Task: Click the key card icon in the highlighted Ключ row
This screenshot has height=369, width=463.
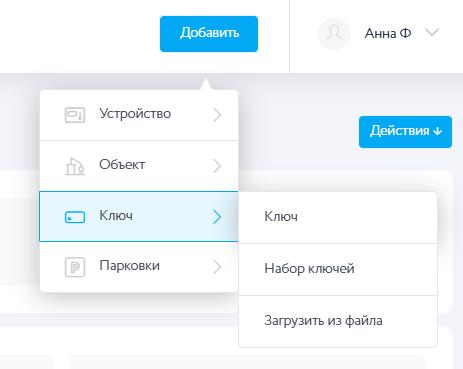Action: pos(75,217)
